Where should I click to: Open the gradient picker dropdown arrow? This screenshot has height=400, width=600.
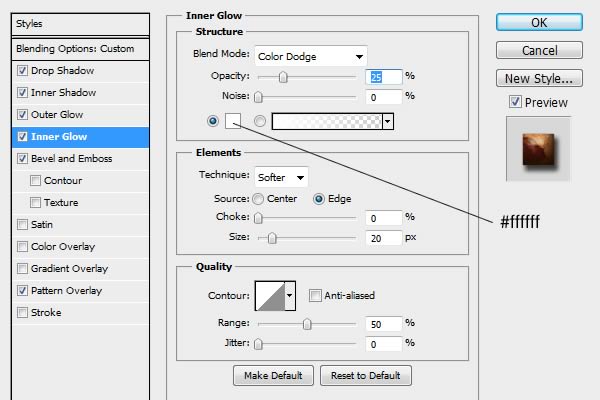388,122
